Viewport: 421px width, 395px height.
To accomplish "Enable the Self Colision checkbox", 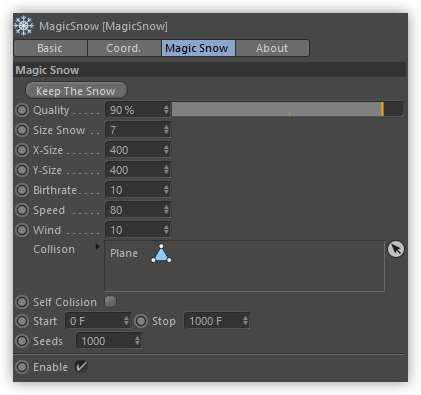I will (x=110, y=302).
